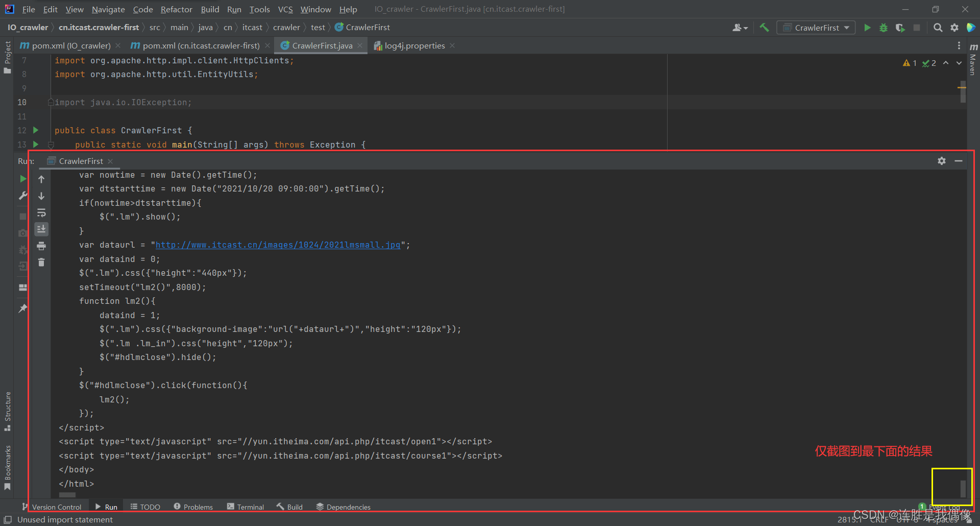Collapse the main method fold marker
This screenshot has height=526, width=980.
coord(51,145)
